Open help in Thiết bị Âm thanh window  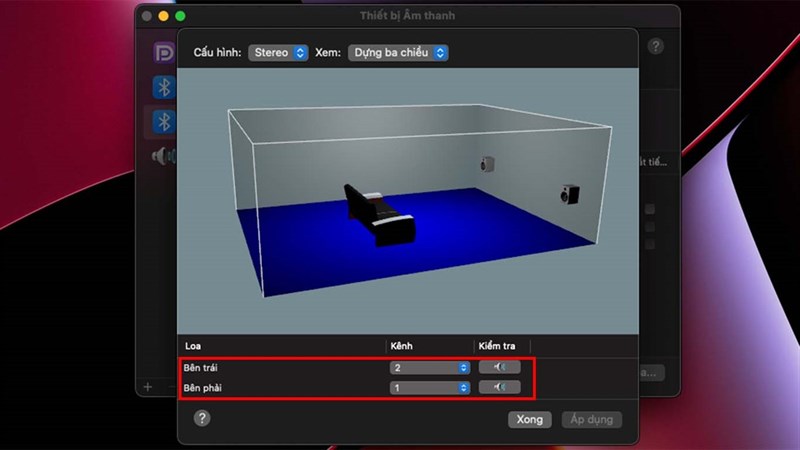tap(656, 46)
